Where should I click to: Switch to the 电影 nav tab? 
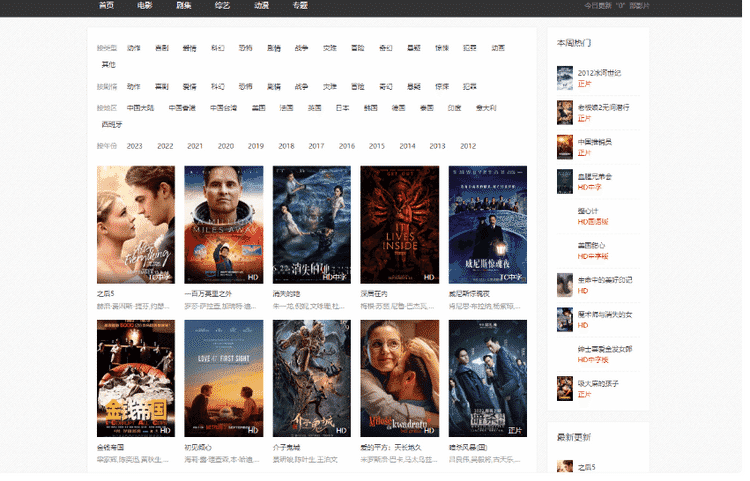pyautogui.click(x=145, y=6)
